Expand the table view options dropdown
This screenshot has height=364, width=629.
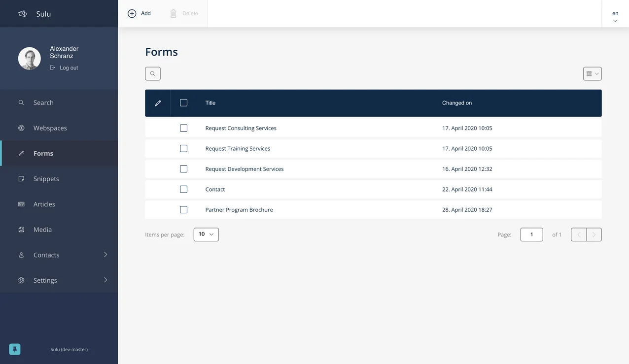[592, 73]
